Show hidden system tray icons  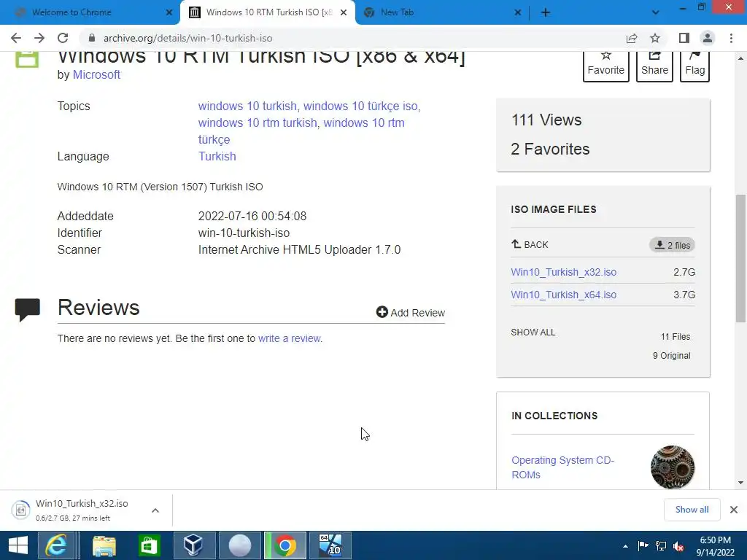(625, 546)
